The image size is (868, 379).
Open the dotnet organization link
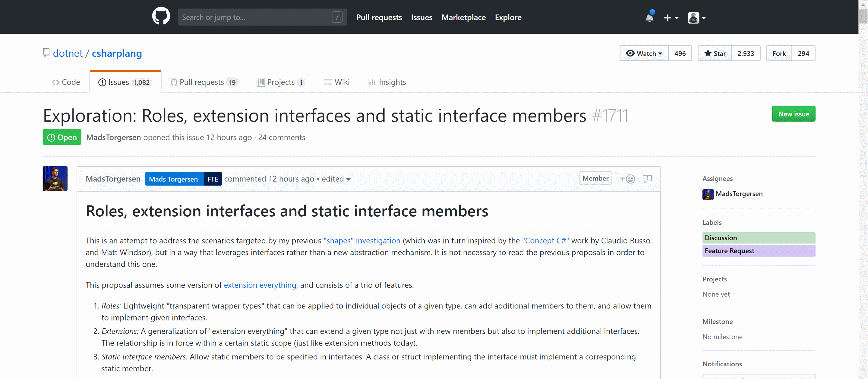[x=68, y=53]
